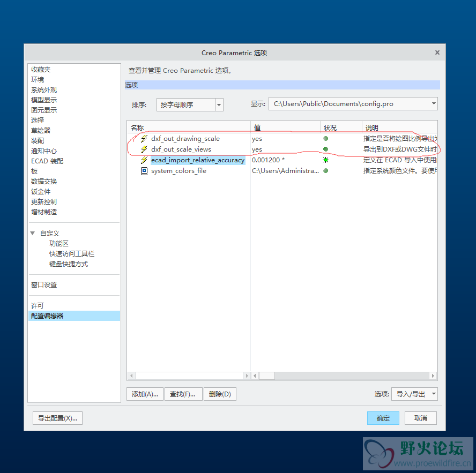Viewport: 476px width, 473px height.
Task: Click the 删除(D) button
Action: (x=220, y=394)
